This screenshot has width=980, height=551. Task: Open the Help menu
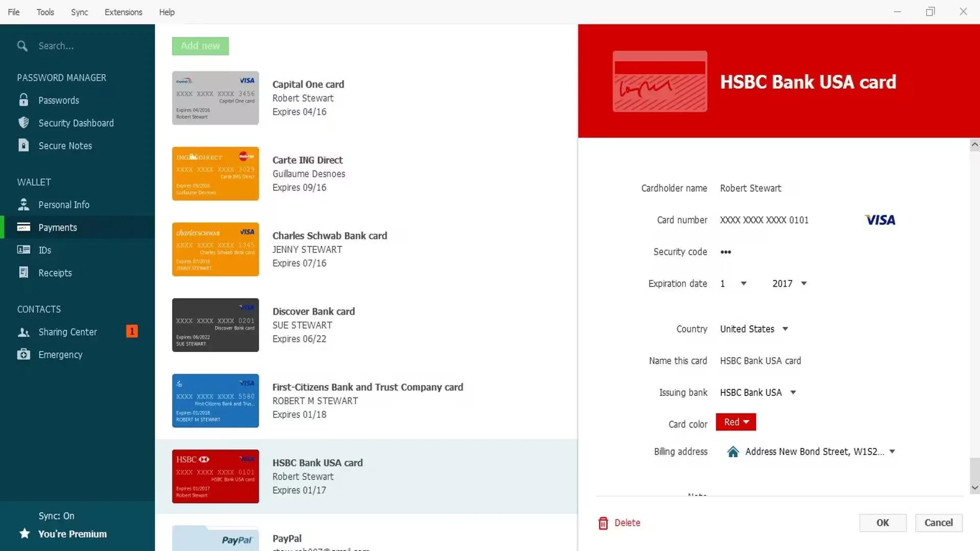tap(166, 12)
